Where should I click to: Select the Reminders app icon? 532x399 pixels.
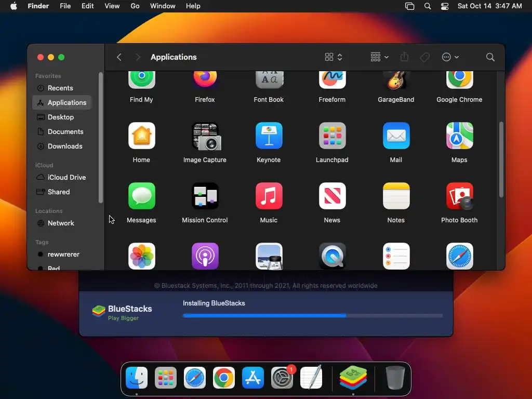tap(396, 256)
